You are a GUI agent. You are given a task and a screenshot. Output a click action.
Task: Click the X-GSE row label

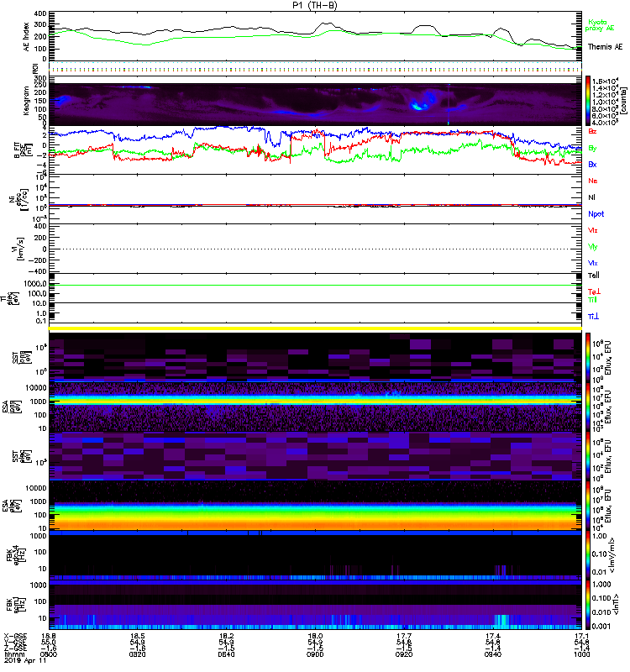[x=15, y=636]
